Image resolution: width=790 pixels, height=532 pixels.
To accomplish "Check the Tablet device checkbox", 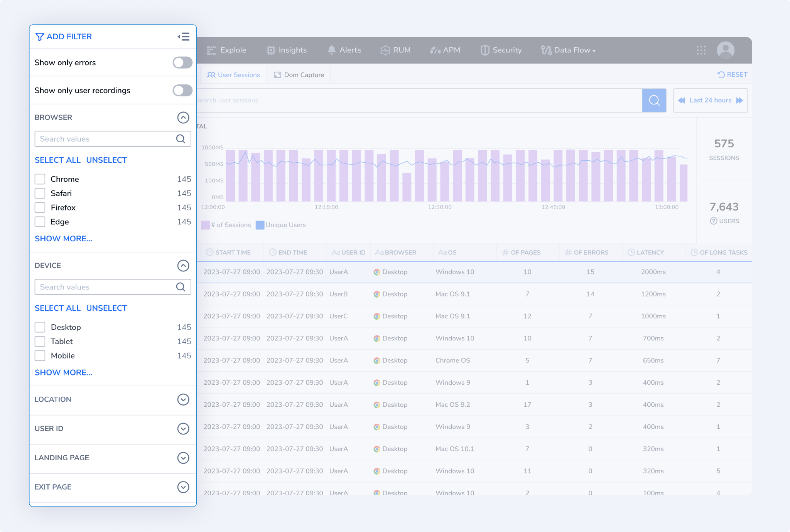I will [40, 341].
